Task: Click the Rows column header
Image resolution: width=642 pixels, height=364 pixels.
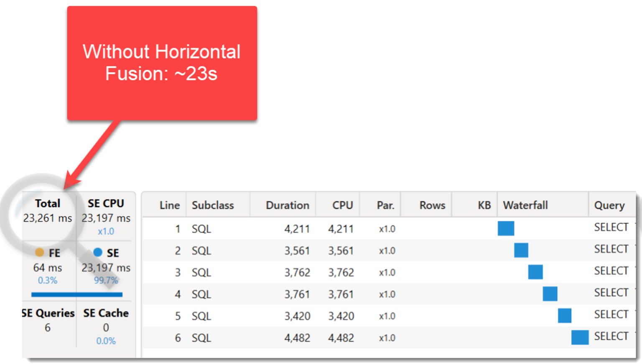Action: [x=432, y=205]
